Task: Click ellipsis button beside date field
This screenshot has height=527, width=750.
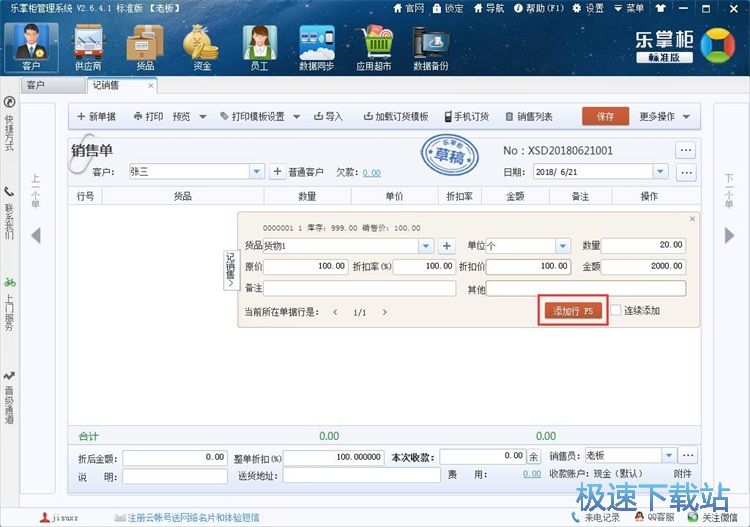Action: coord(686,172)
